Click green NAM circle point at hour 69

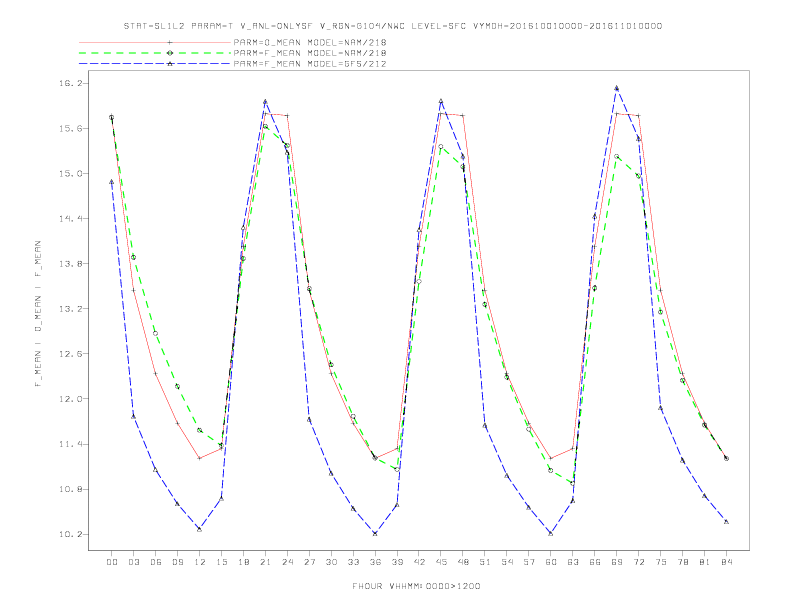pos(617,157)
